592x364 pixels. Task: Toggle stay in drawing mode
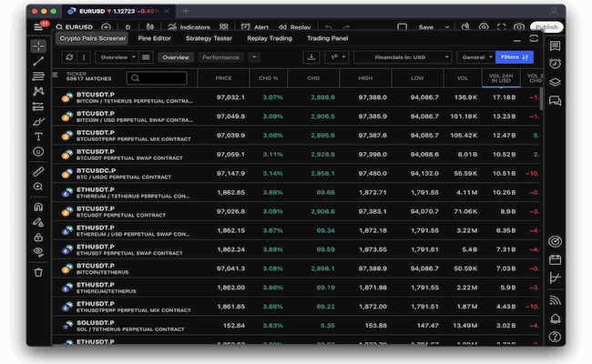pos(38,222)
